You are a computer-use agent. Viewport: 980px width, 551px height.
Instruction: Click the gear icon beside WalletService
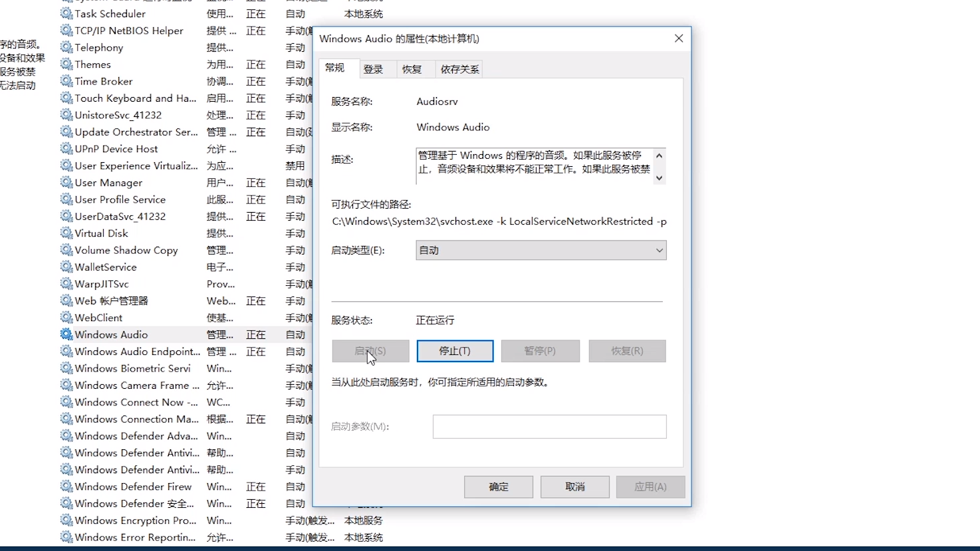click(x=66, y=267)
